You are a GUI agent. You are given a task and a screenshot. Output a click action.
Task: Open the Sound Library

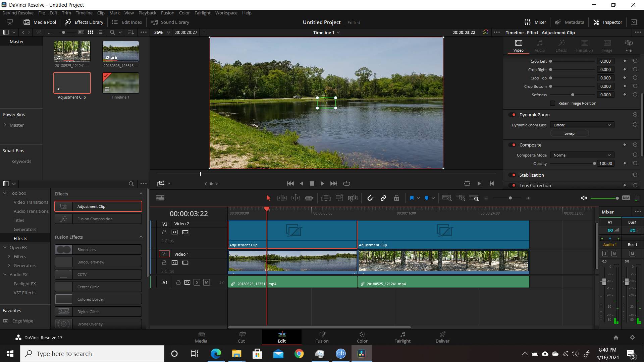(170, 22)
